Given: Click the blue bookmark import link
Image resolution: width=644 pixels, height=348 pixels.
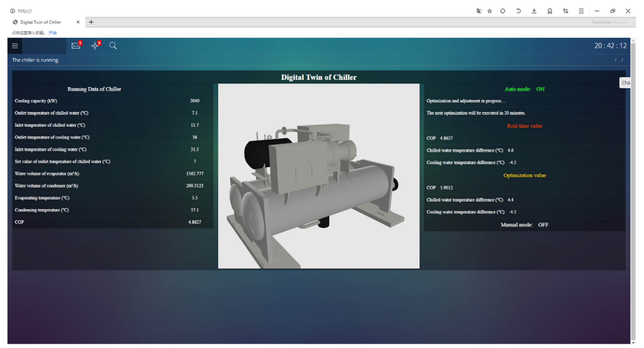Looking at the screenshot, I should tap(52, 33).
